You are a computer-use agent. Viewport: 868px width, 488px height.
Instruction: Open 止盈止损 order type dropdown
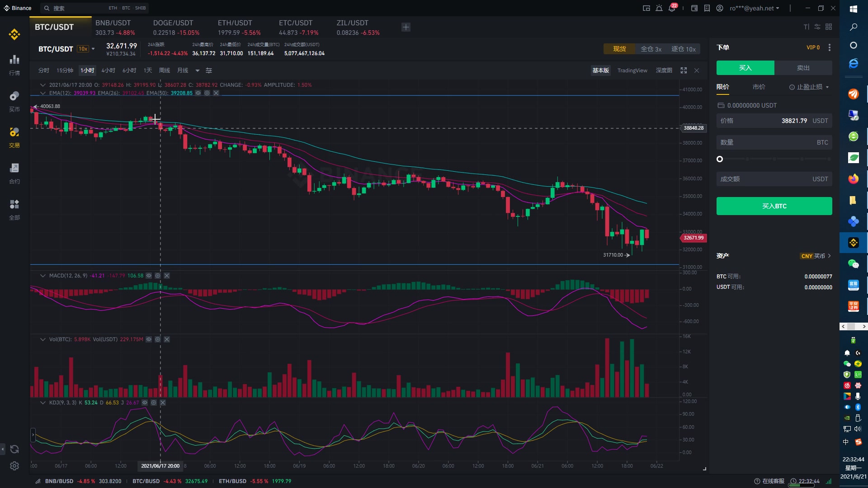[809, 87]
